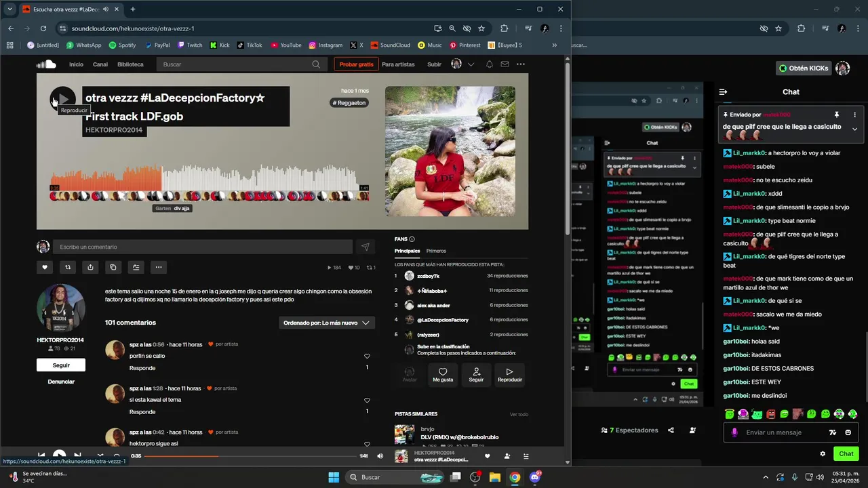Add track to next up queue

pos(136,267)
